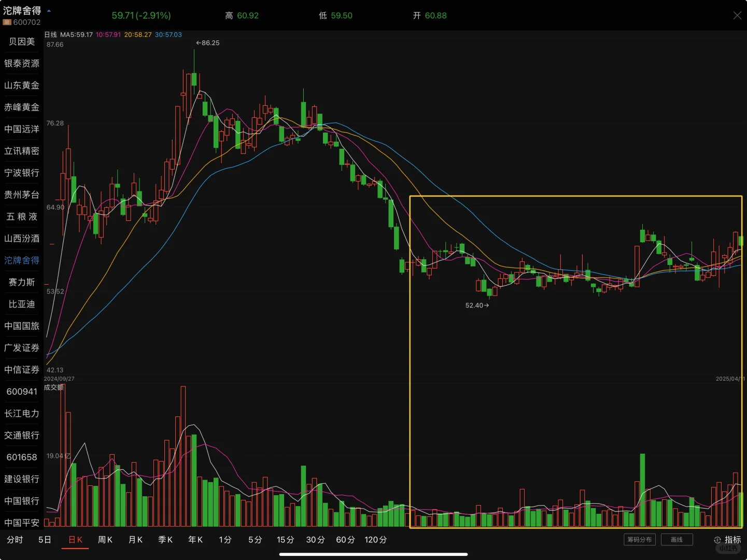The height and width of the screenshot is (560, 747).
Task: Select 广发证券 in the stock list
Action: tap(22, 348)
